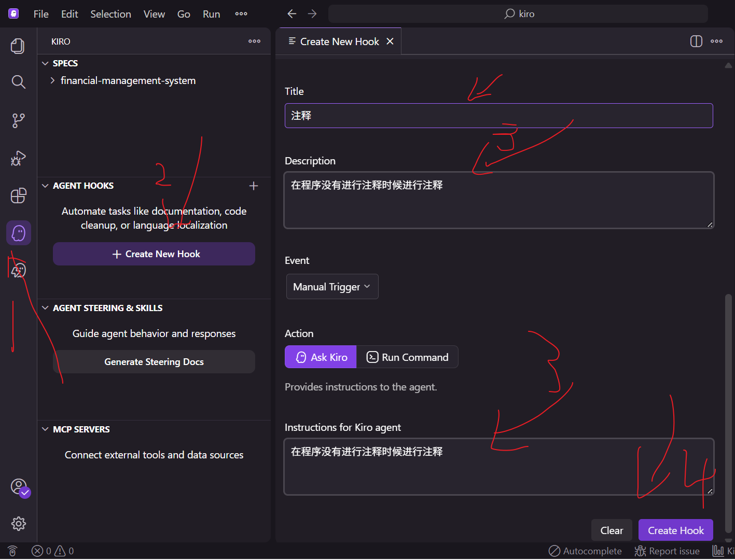Screen dimensions: 735x560
Task: Open the Explorer view in activity bar
Action: coord(18,46)
